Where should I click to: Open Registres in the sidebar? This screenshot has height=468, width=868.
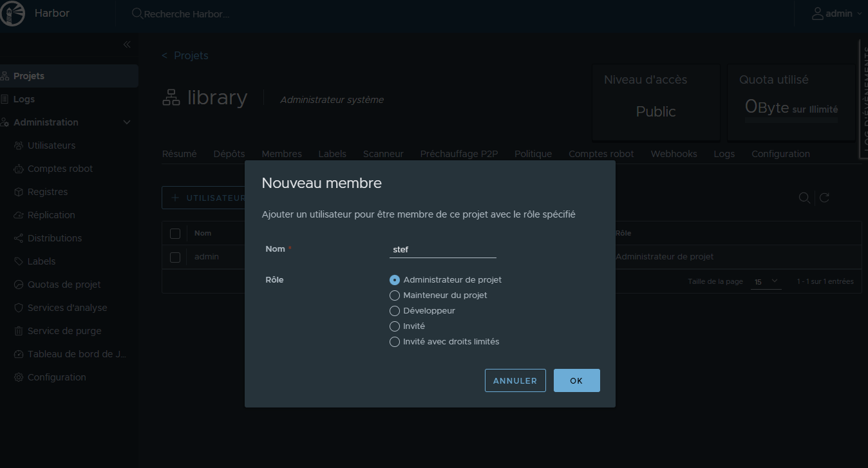pyautogui.click(x=47, y=192)
